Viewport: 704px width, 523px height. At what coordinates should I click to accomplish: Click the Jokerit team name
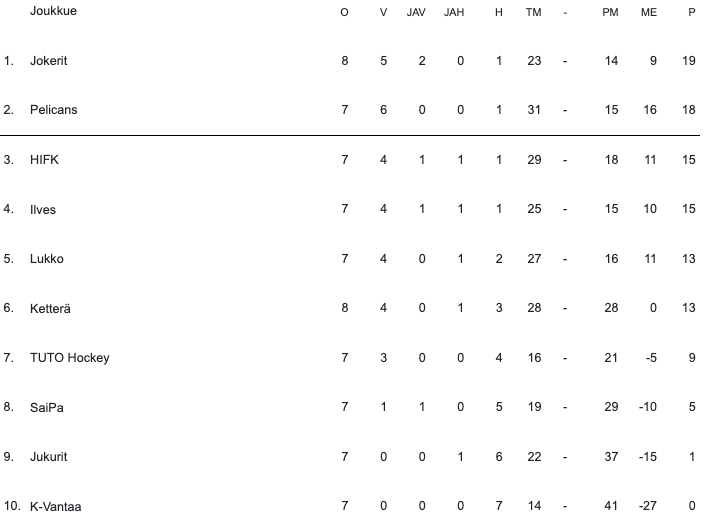[x=48, y=61]
